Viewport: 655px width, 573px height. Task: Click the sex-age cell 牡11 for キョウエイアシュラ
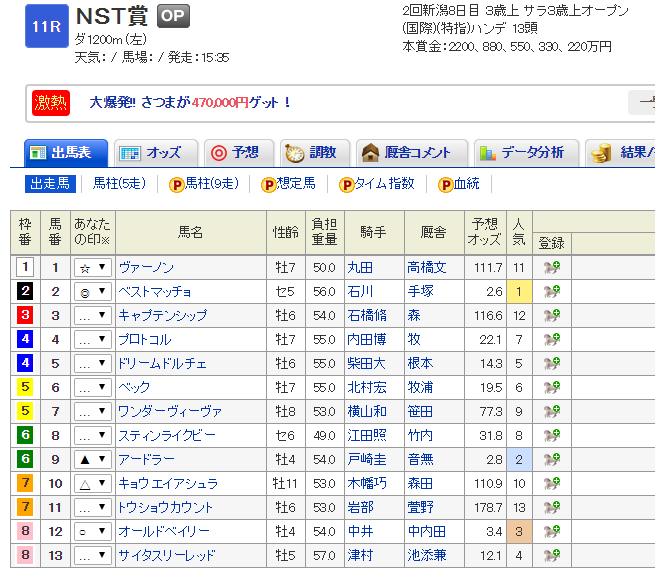tap(286, 484)
